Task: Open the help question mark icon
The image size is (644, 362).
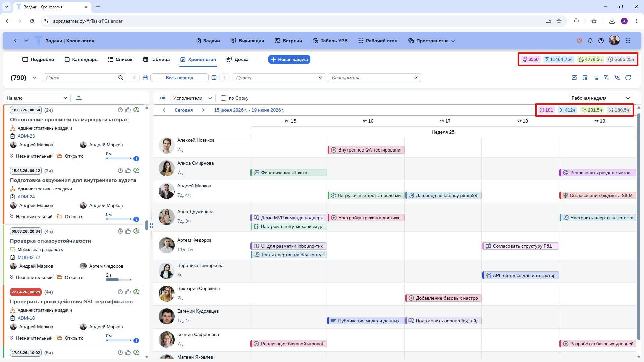Action: (601, 41)
